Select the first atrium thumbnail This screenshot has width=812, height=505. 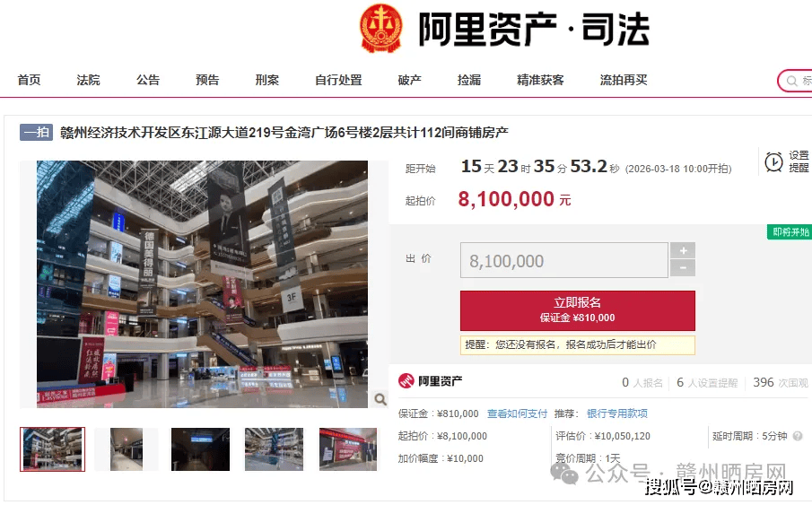point(52,449)
